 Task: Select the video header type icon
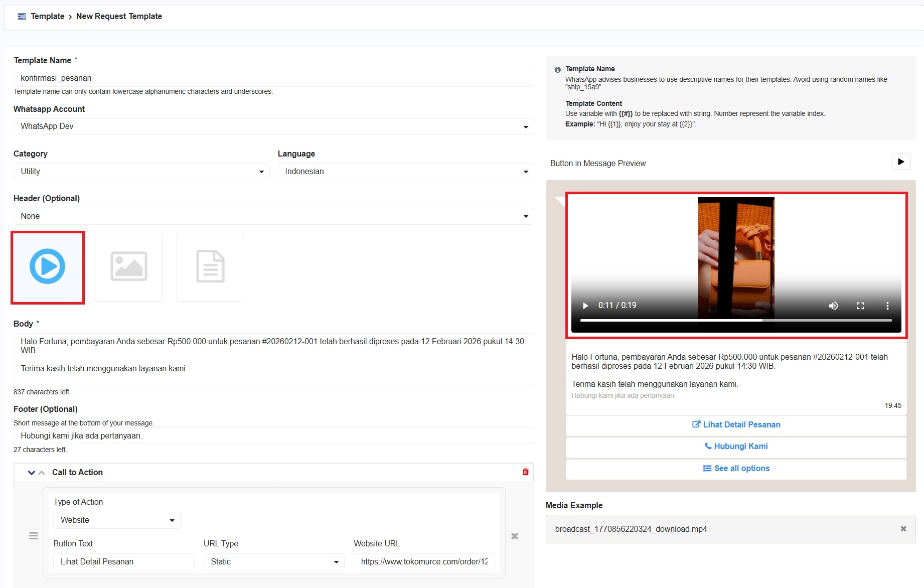coord(48,267)
